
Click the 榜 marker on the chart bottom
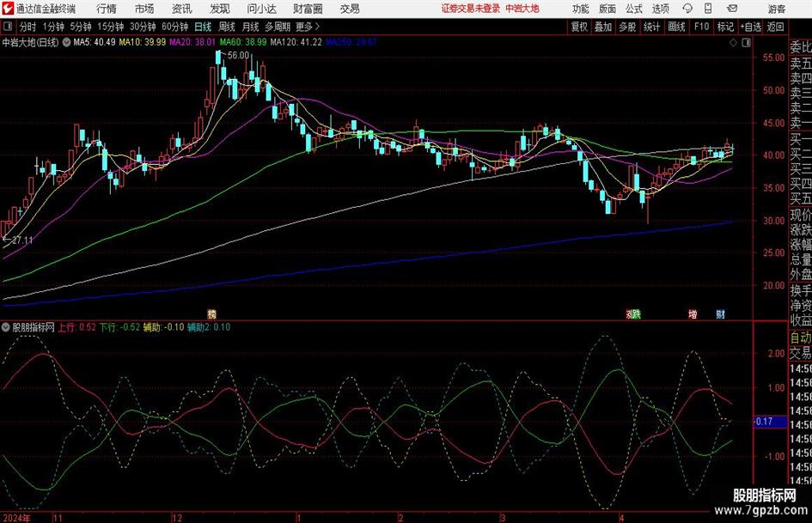point(211,313)
